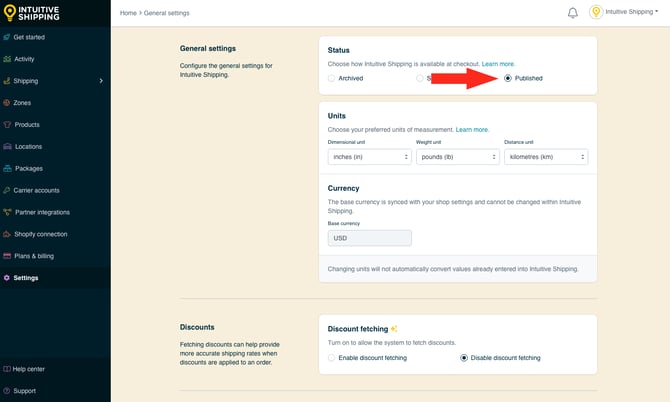The image size is (670, 402).
Task: Click the Currency heading
Action: point(343,188)
